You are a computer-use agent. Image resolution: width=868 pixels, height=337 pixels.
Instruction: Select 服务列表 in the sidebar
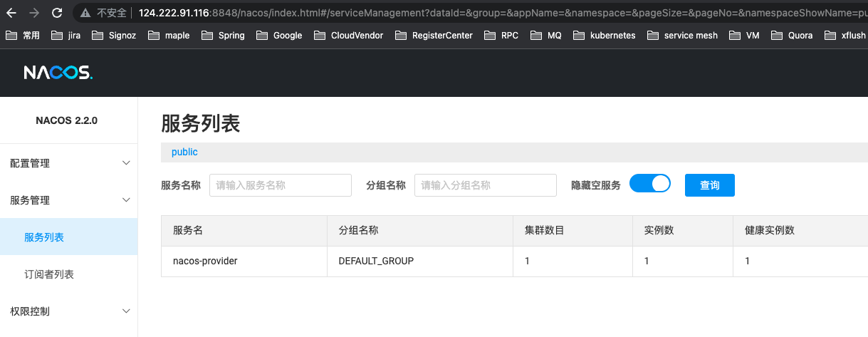tap(69, 237)
